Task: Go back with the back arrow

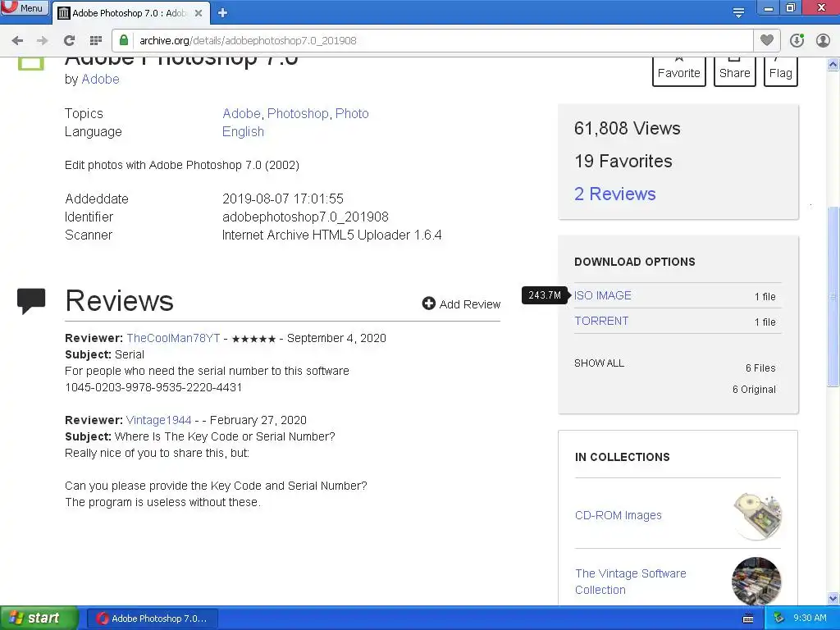Action: click(x=17, y=41)
